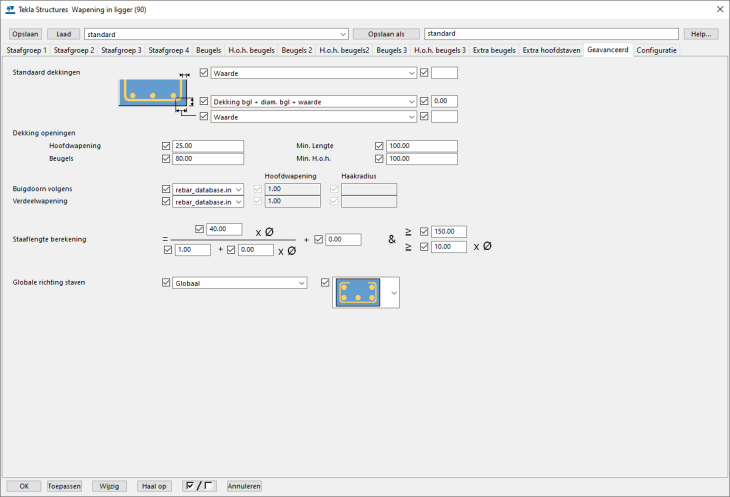
Task: Toggle the Hoofdwapening cover checkbox
Action: tap(166, 145)
